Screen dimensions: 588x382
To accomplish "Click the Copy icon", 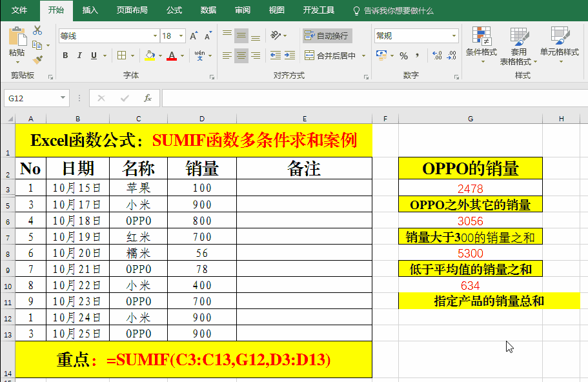I will (x=37, y=45).
